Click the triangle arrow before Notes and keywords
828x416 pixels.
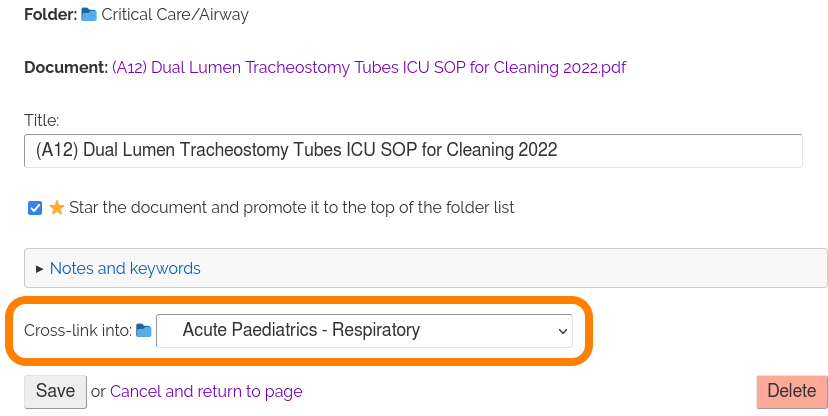click(40, 269)
